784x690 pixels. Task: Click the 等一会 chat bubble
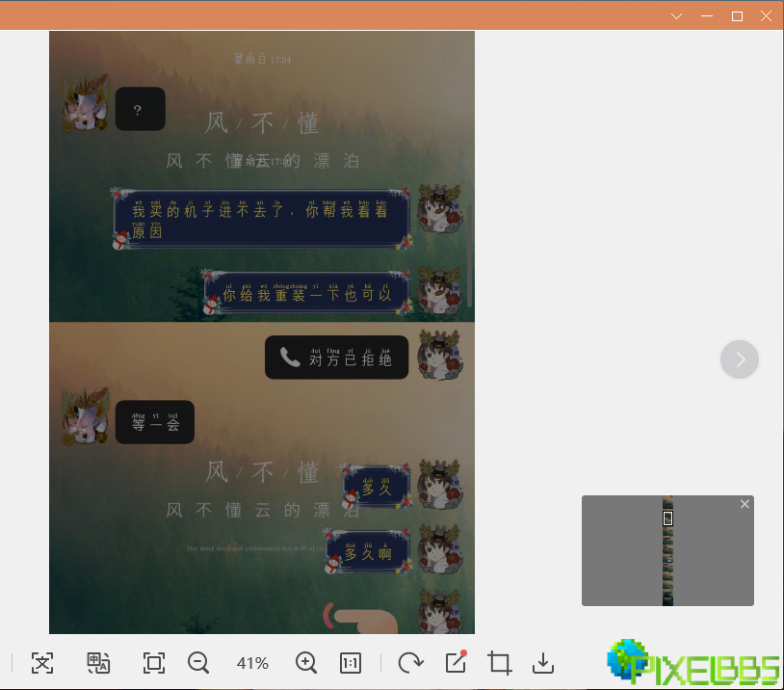click(x=155, y=422)
